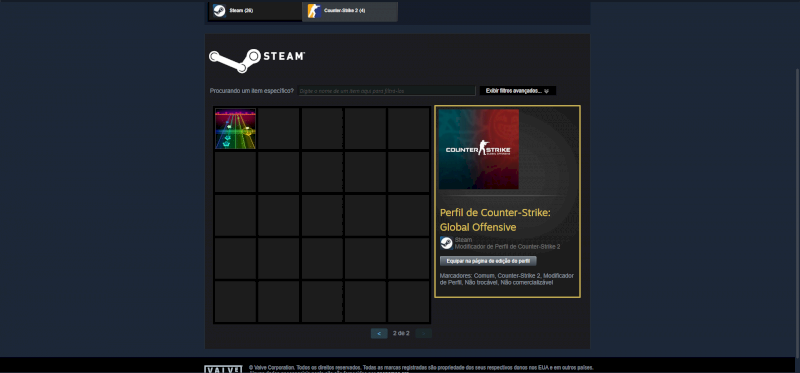Open the Steam (26) inventory tab
Viewport: 800px width, 373px height.
coord(256,11)
